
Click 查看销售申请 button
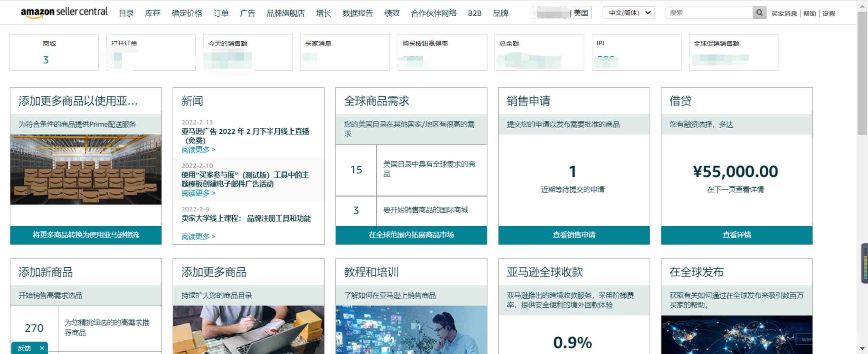574,235
